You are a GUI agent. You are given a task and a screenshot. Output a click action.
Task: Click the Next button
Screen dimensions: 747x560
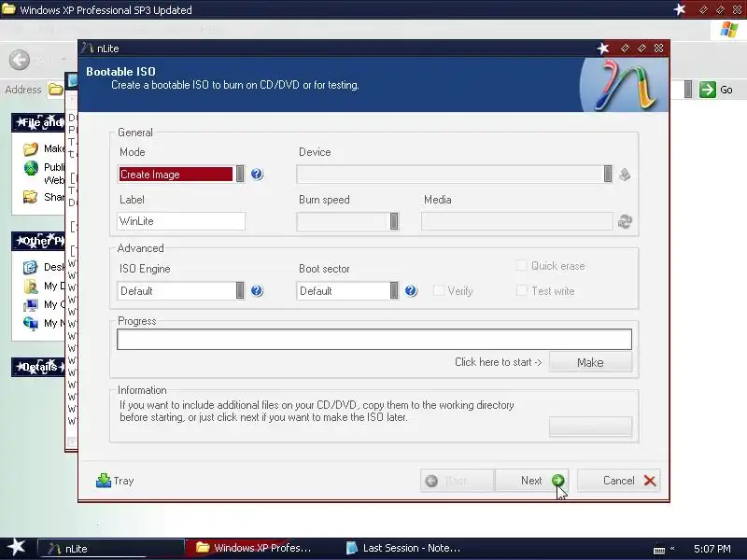(532, 481)
